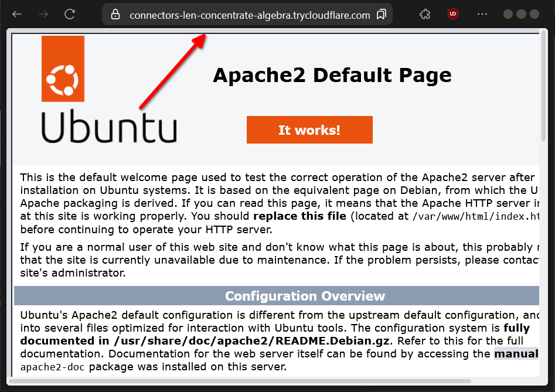The height and width of the screenshot is (392, 555).
Task: Click the bookmark icon in address bar
Action: [x=381, y=15]
